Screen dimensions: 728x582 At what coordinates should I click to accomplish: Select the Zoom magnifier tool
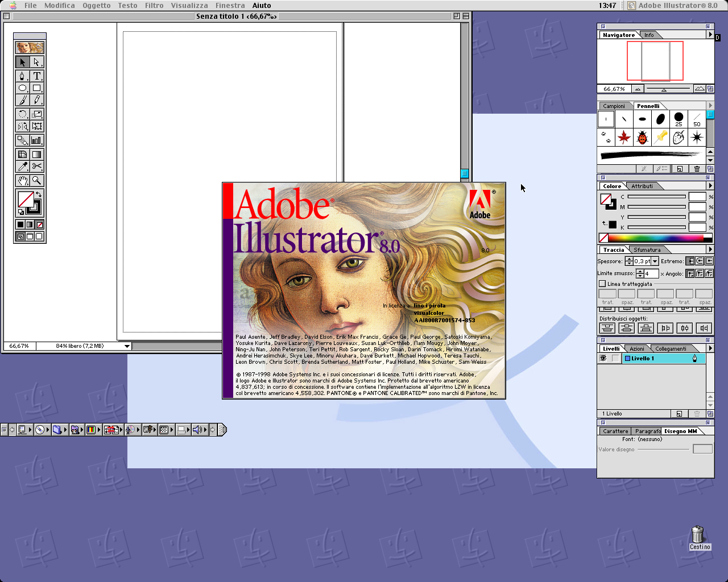(x=37, y=181)
